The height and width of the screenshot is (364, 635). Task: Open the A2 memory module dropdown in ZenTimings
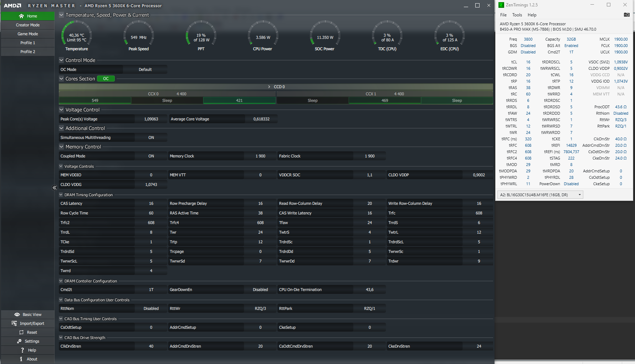point(540,195)
